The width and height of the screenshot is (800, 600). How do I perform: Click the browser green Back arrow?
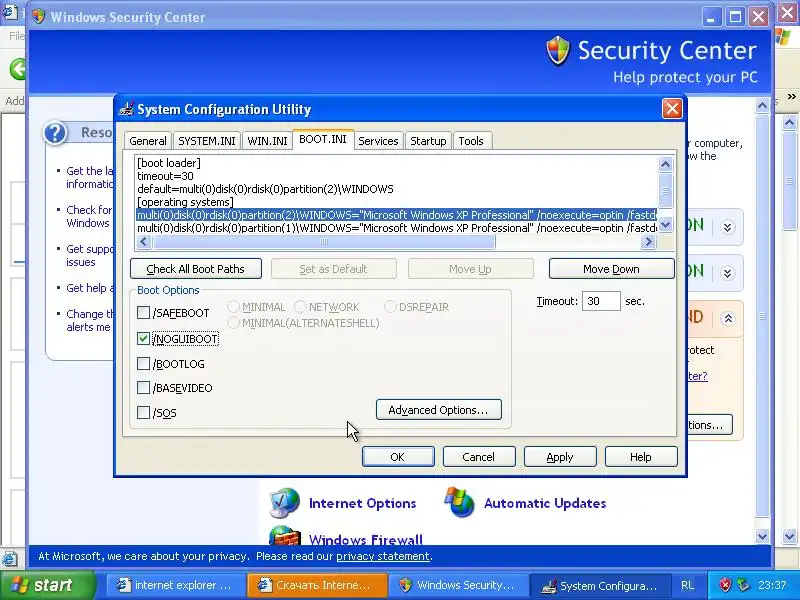[18, 68]
